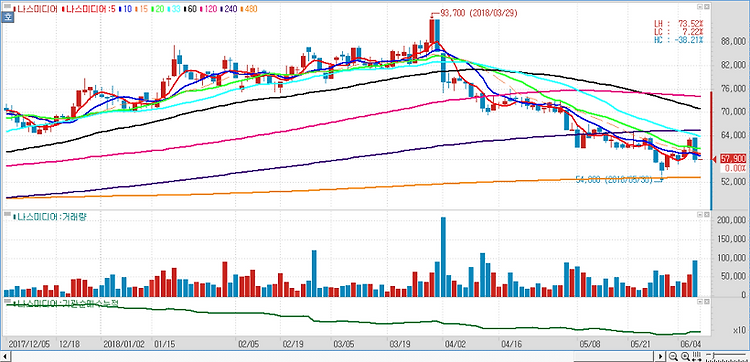This screenshot has width=750, height=362.
Task: Click the blue '호' quote button
Action: pyautogui.click(x=7, y=17)
